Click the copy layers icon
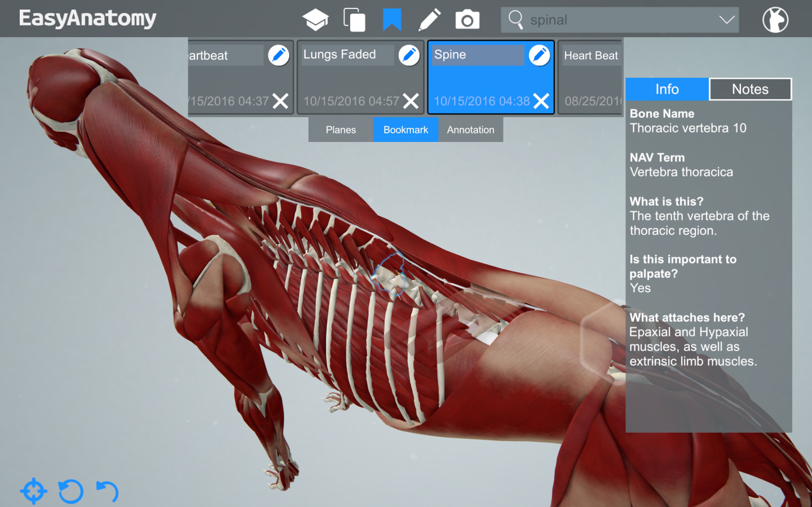Viewport: 812px width, 507px height. 354,19
